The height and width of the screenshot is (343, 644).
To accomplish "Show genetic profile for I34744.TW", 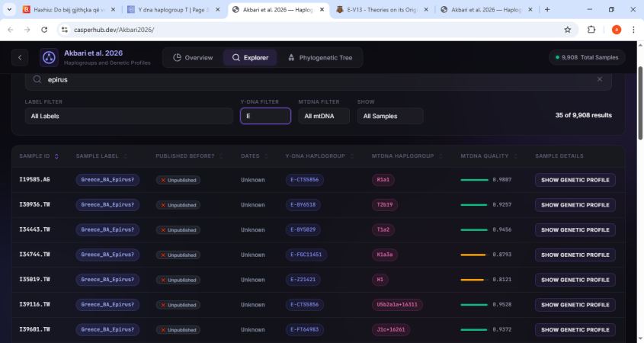I will (575, 255).
